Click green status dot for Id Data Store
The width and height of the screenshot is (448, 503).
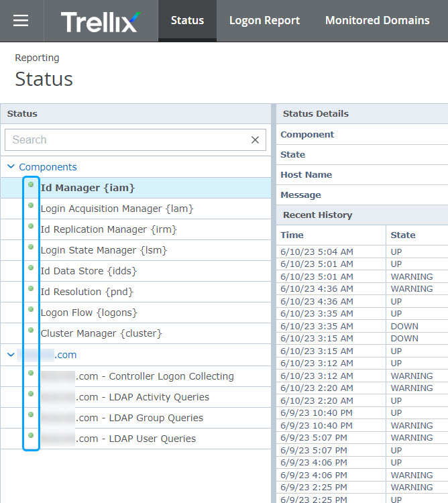31,268
